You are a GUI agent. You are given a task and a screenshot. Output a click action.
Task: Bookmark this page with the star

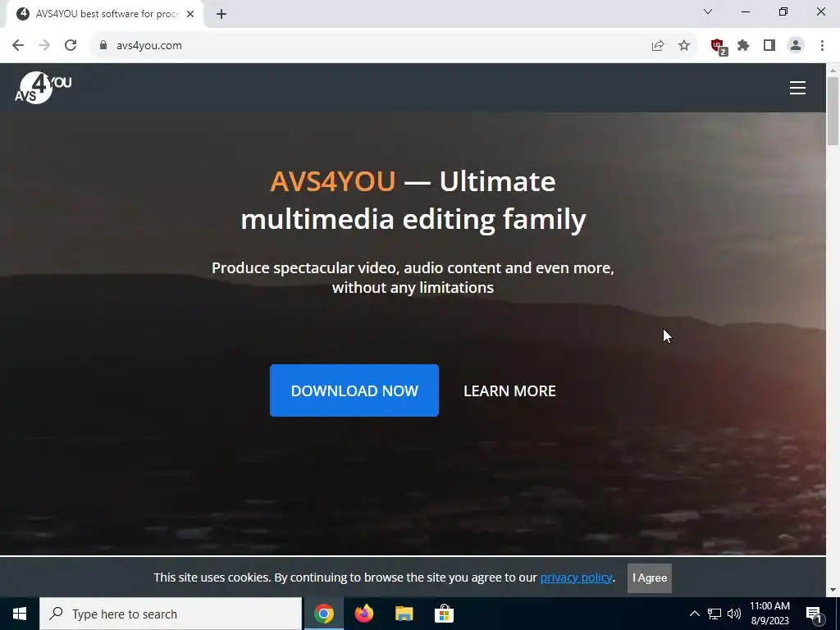[x=684, y=46]
